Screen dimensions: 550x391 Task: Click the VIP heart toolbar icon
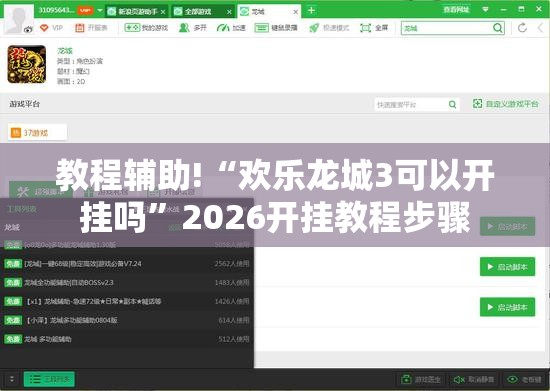[44, 28]
